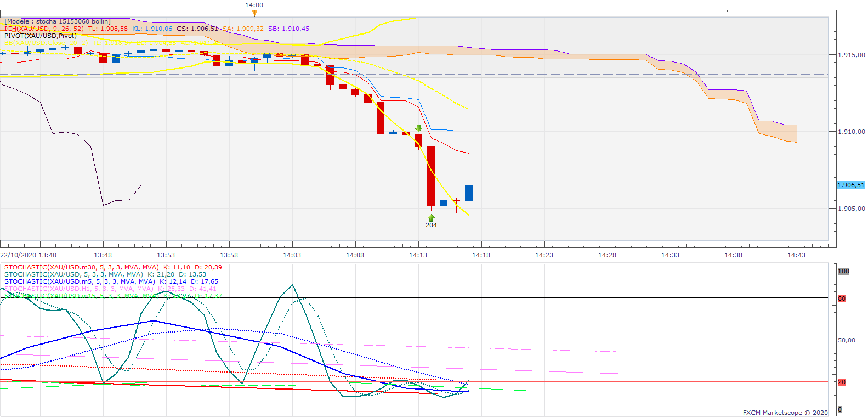The height and width of the screenshot is (417, 868).
Task: Click the 14:00 time label at the top
Action: point(254,5)
